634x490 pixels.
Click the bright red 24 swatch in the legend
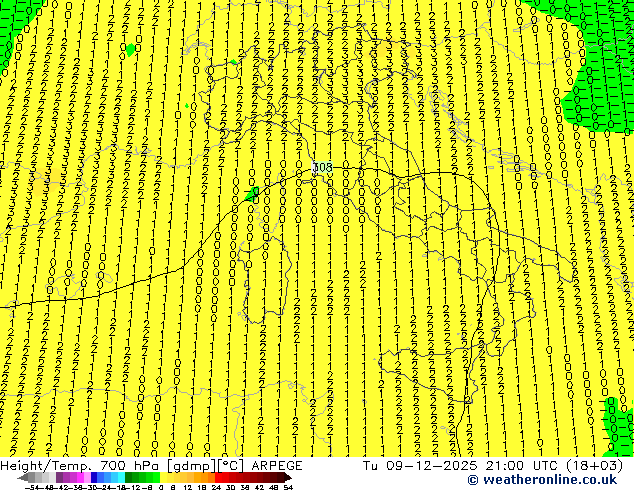(218, 477)
